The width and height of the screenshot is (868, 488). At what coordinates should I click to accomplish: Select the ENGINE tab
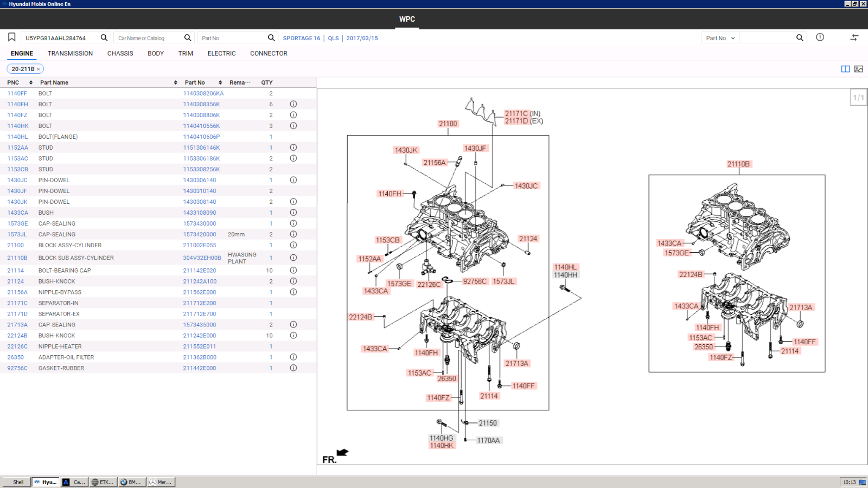(x=22, y=53)
